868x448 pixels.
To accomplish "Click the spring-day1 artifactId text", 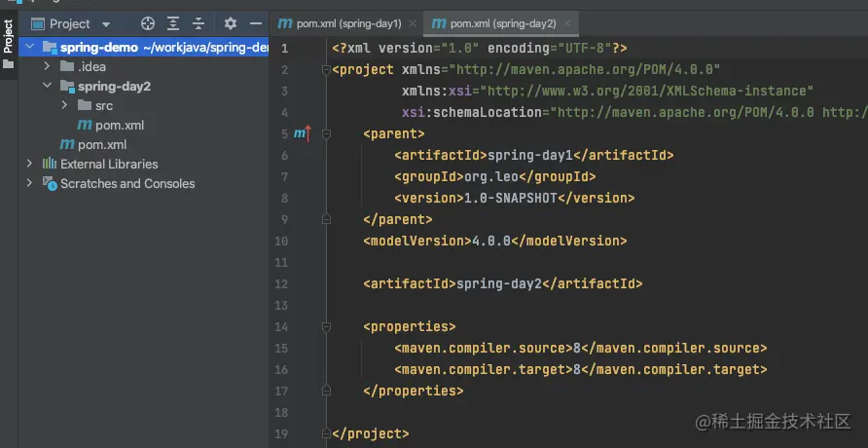I will pyautogui.click(x=529, y=155).
